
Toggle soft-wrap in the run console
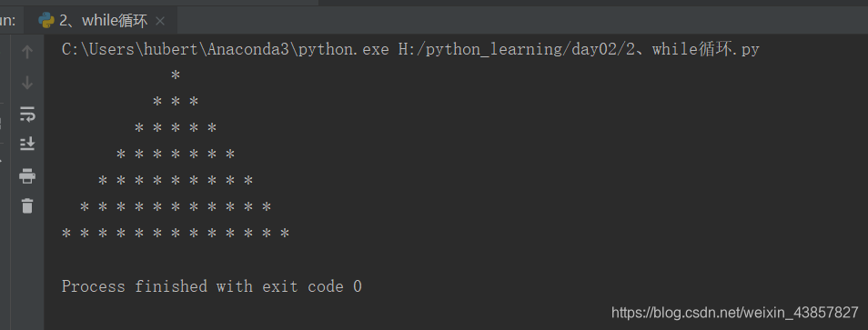[x=27, y=114]
